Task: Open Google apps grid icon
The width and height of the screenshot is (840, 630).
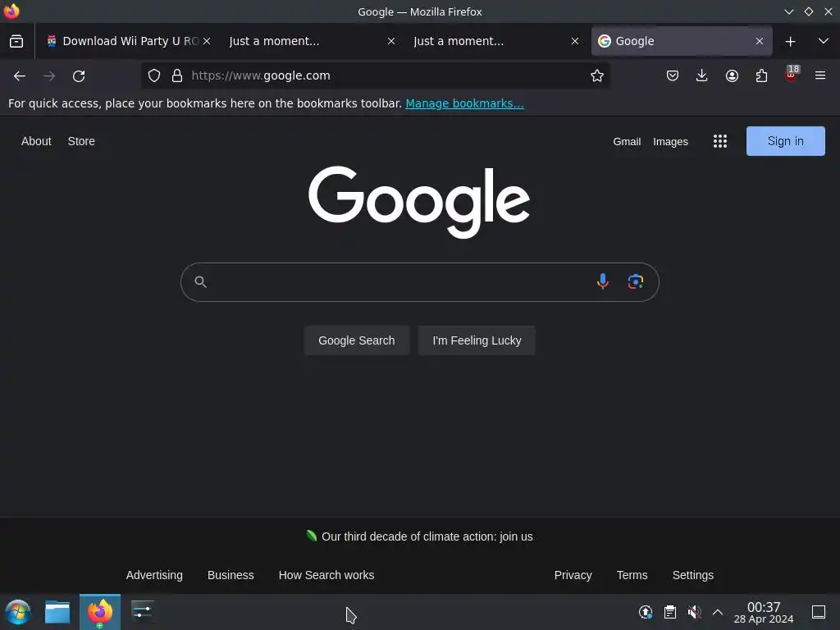Action: (x=720, y=141)
